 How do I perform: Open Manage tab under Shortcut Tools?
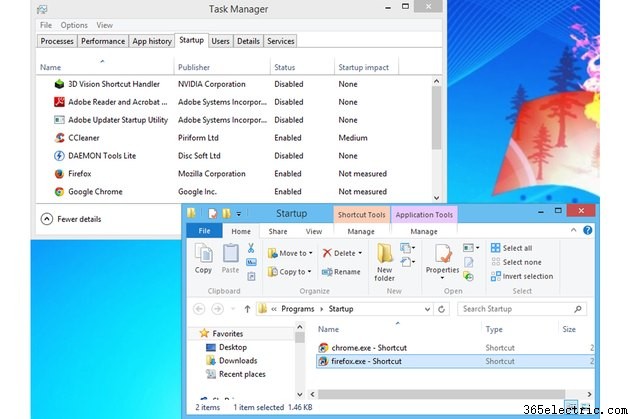tap(361, 231)
